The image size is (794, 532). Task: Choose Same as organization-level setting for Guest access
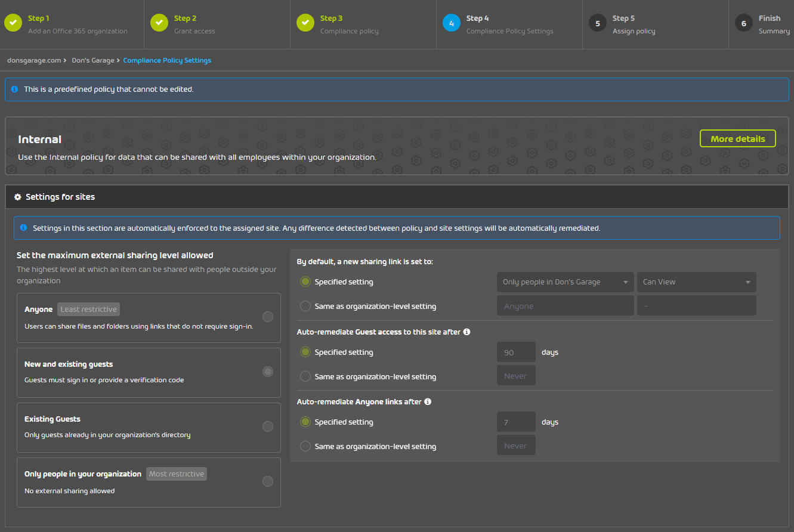[305, 376]
